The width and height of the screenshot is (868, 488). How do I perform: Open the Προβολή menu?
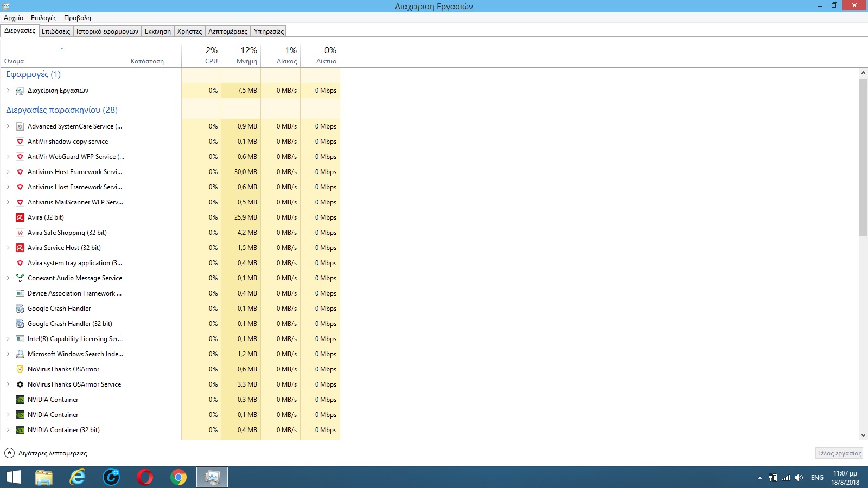coord(78,18)
